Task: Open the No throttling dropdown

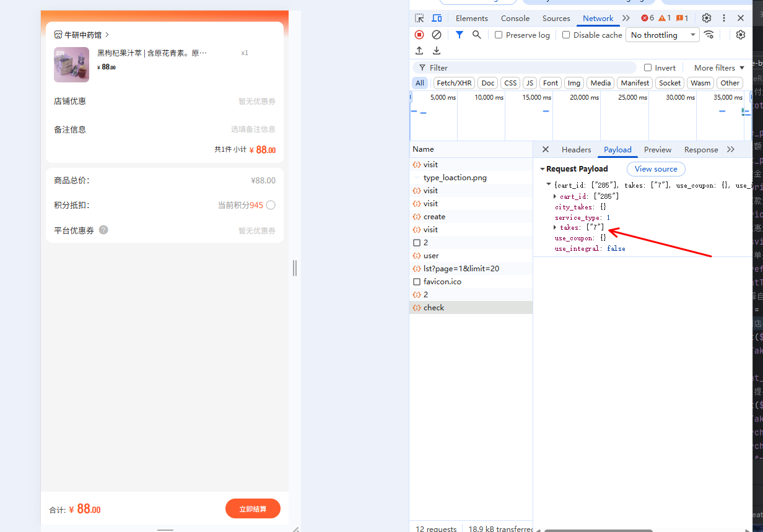Action: (662, 35)
